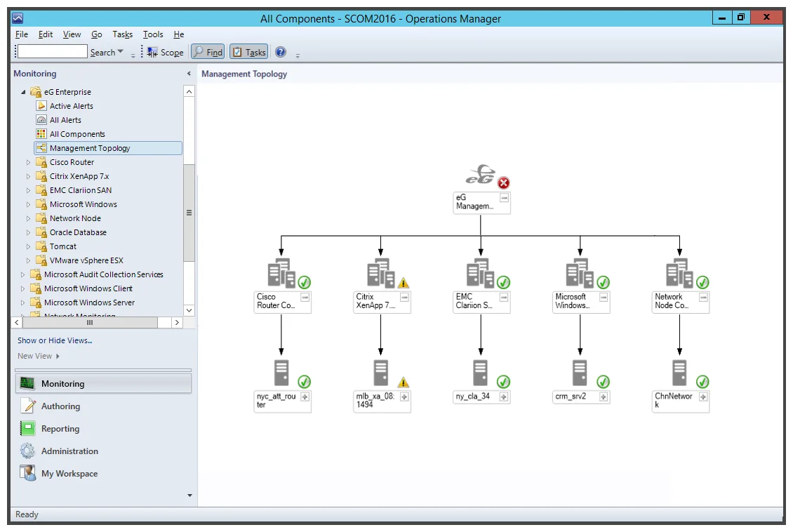Click the Management Topology diagram icon
This screenshot has height=532, width=793.
click(x=41, y=148)
